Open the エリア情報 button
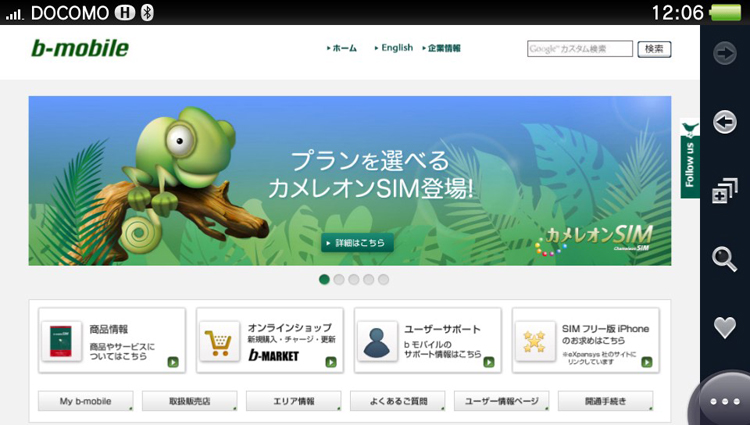 point(294,401)
